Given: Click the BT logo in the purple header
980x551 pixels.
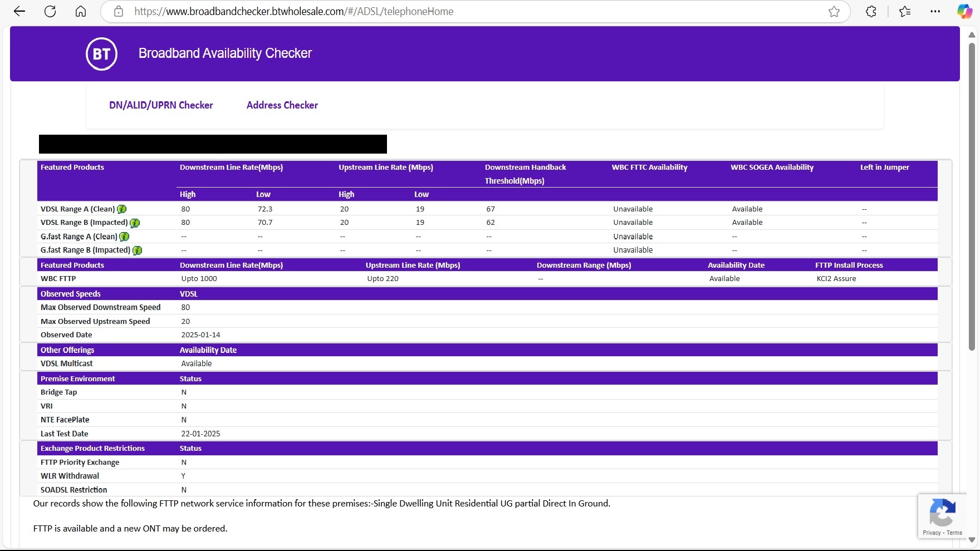Looking at the screenshot, I should pos(101,54).
